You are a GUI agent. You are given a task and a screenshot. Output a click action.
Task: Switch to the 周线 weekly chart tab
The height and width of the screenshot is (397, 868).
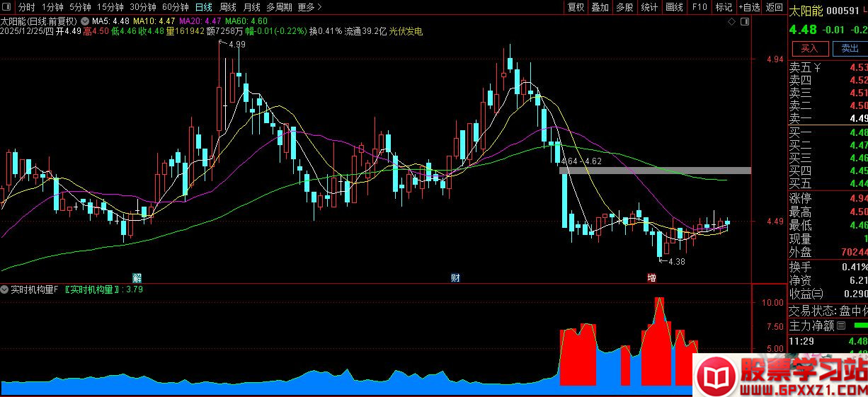[227, 7]
